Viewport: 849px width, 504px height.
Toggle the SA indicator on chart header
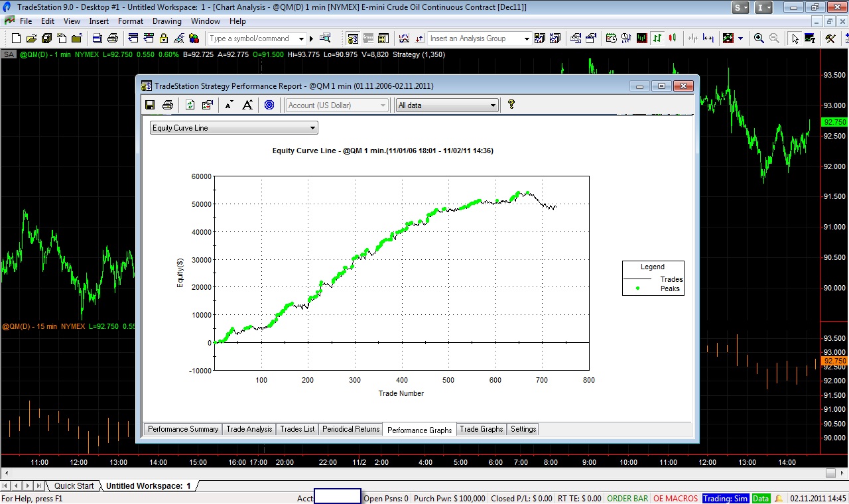point(9,54)
